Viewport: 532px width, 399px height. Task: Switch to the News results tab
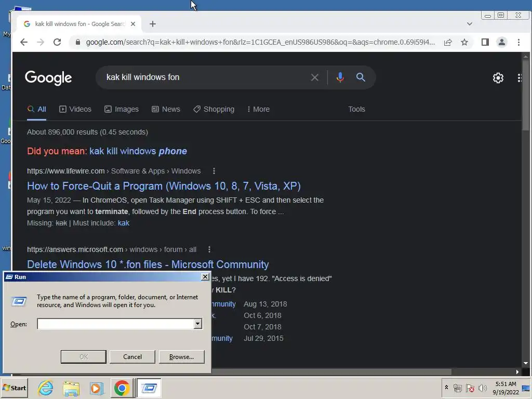[x=166, y=109]
